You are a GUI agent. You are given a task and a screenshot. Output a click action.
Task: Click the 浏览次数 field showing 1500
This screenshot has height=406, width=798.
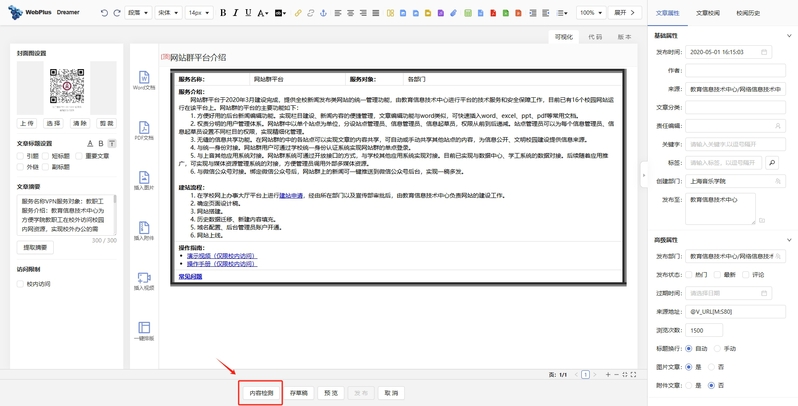coord(703,330)
